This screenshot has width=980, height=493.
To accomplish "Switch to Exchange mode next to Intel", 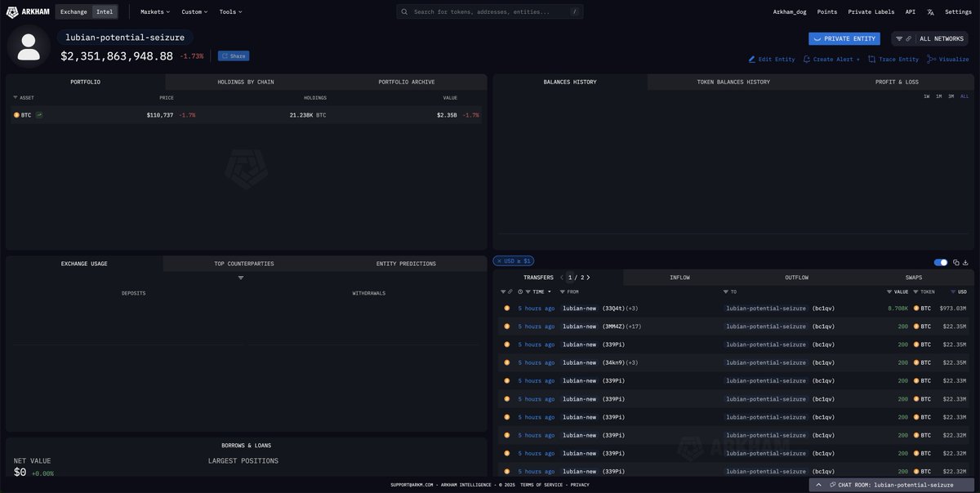I will [x=72, y=10].
